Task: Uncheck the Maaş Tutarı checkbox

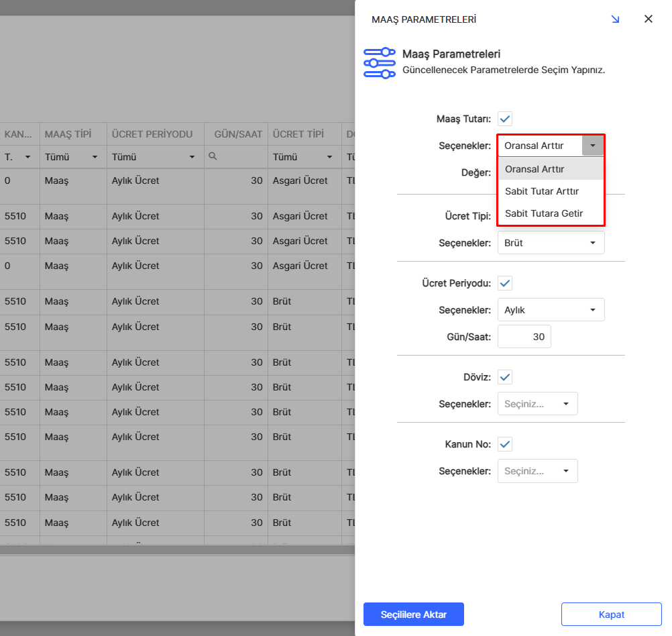Action: 505,119
